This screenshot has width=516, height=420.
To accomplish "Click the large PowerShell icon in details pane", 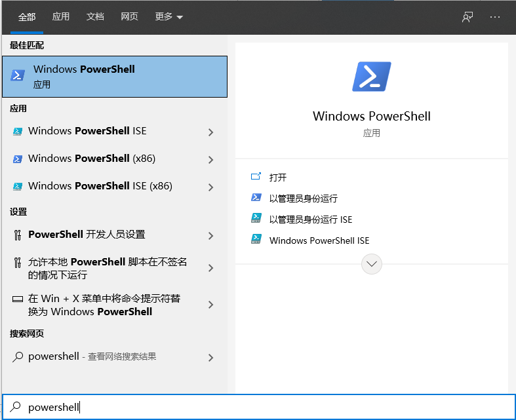I will point(371,77).
